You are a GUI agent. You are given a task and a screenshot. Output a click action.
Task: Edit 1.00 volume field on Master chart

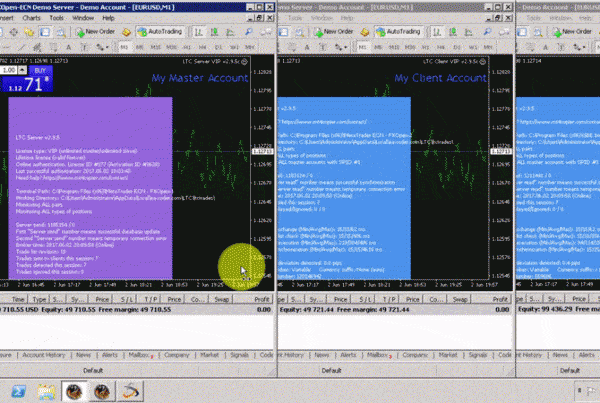pyautogui.click(x=8, y=70)
